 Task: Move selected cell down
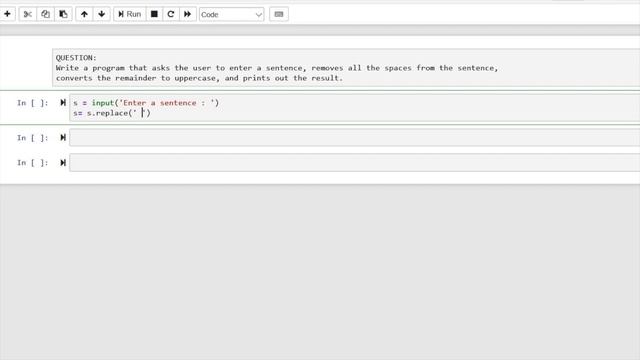tap(102, 14)
